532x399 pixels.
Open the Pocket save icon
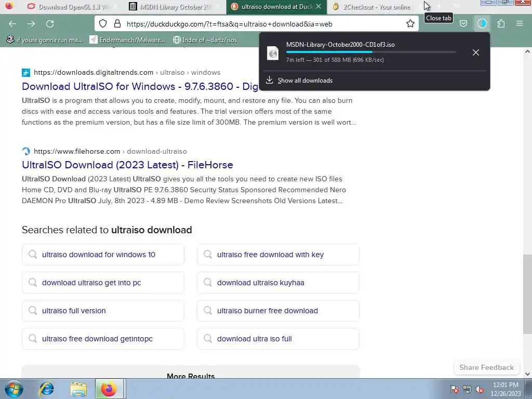tap(463, 24)
